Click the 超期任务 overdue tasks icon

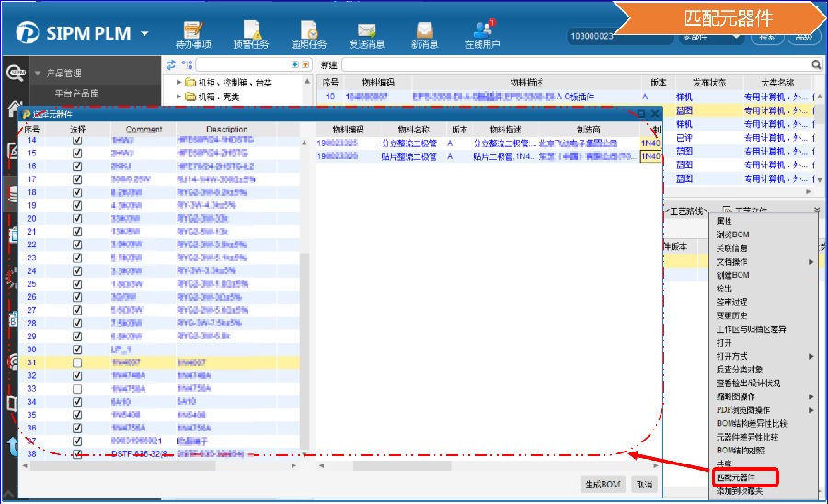click(x=308, y=33)
